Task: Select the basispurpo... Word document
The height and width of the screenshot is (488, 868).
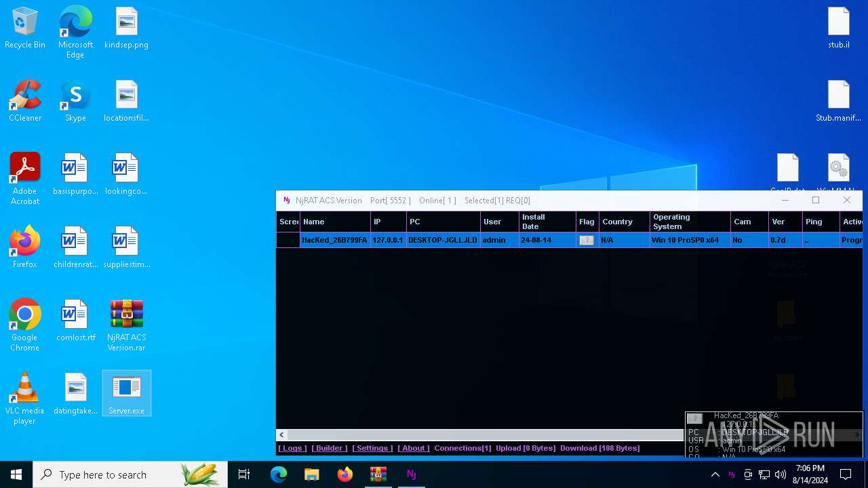Action: point(75,174)
